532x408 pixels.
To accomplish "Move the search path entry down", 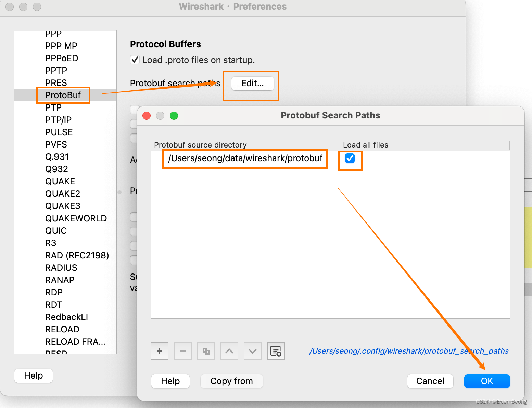I will [253, 351].
